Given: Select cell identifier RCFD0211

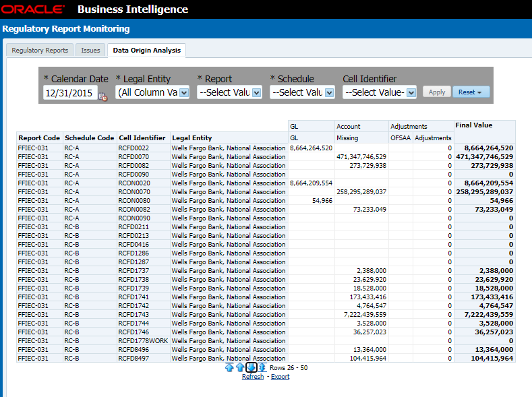Looking at the screenshot, I should click(134, 226).
